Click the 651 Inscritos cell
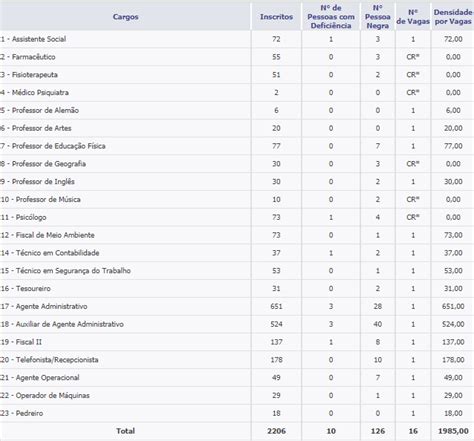 click(x=276, y=306)
